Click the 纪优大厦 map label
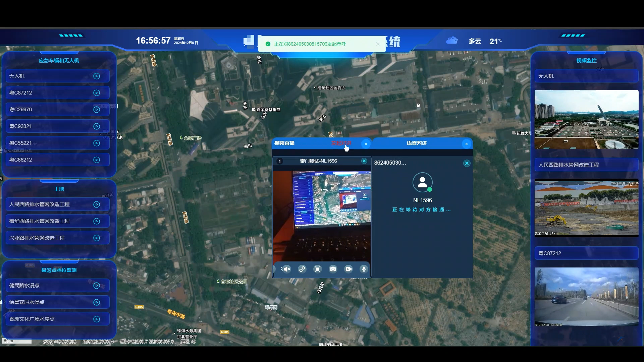644x362 pixels. coord(524,133)
